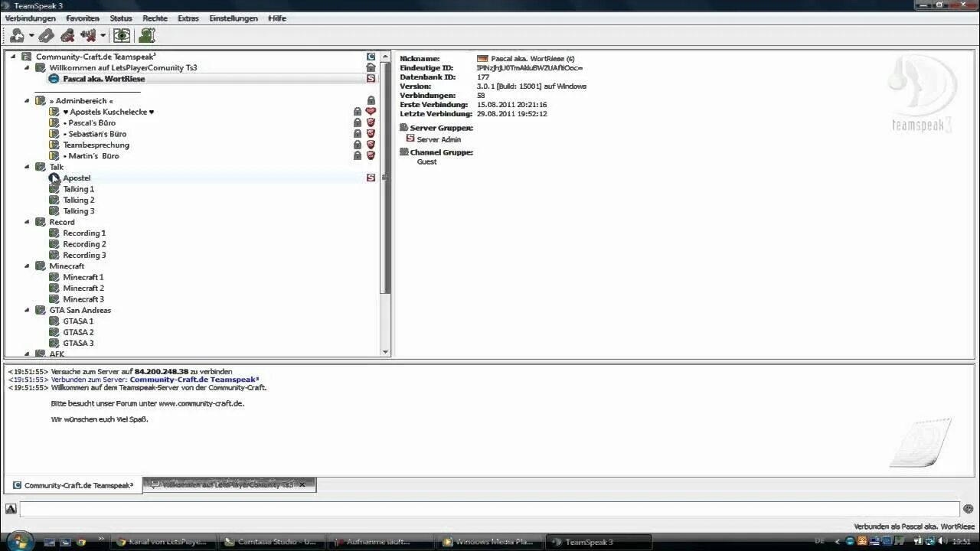Screen dimensions: 980x551
Task: Toggle mute speakers in toolbar
Action: pos(88,35)
